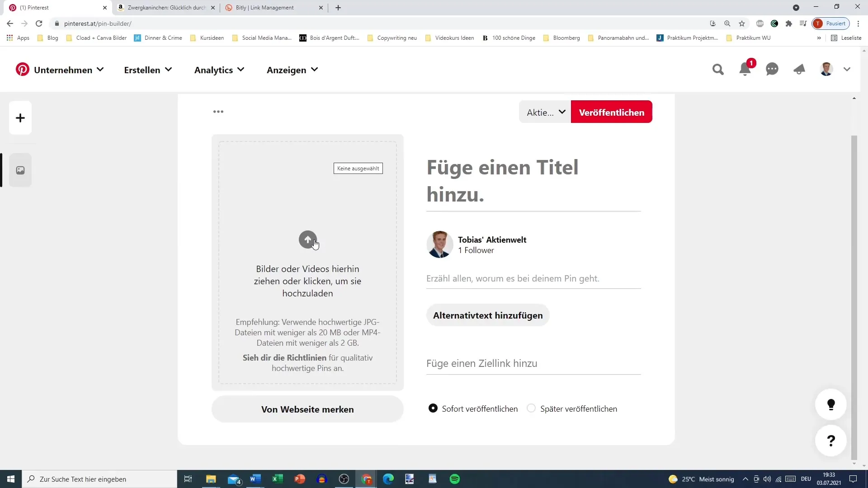Click the Veröffentlichen button
This screenshot has width=868, height=488.
click(612, 112)
